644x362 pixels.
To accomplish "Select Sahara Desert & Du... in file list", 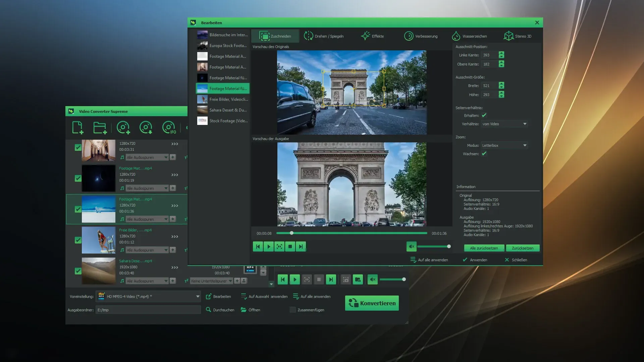I will coord(223,110).
